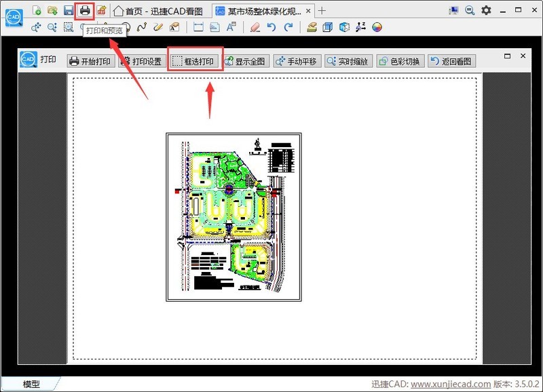
Task: Click the new file icon
Action: coord(37,10)
